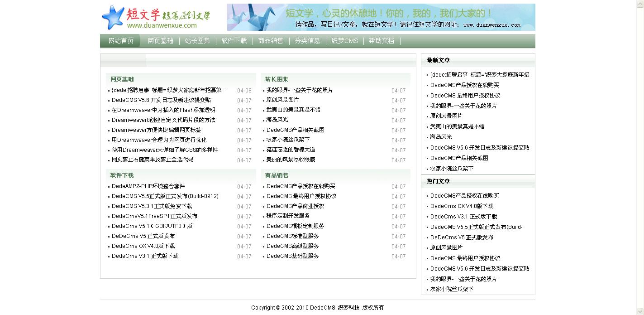
Task: Go to the 网页基础 menu item
Action: [161, 41]
